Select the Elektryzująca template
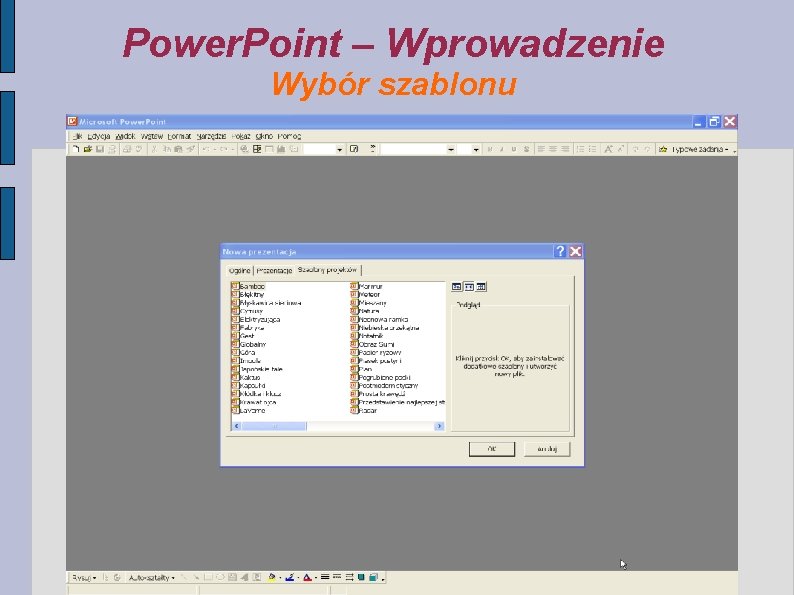Image resolution: width=794 pixels, height=595 pixels. 256,320
